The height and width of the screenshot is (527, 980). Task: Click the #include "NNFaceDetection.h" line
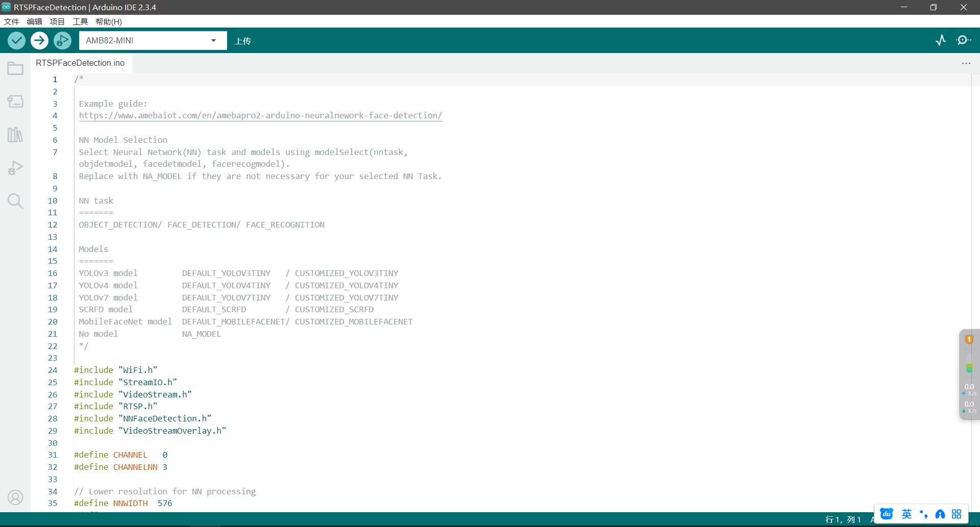click(x=142, y=418)
